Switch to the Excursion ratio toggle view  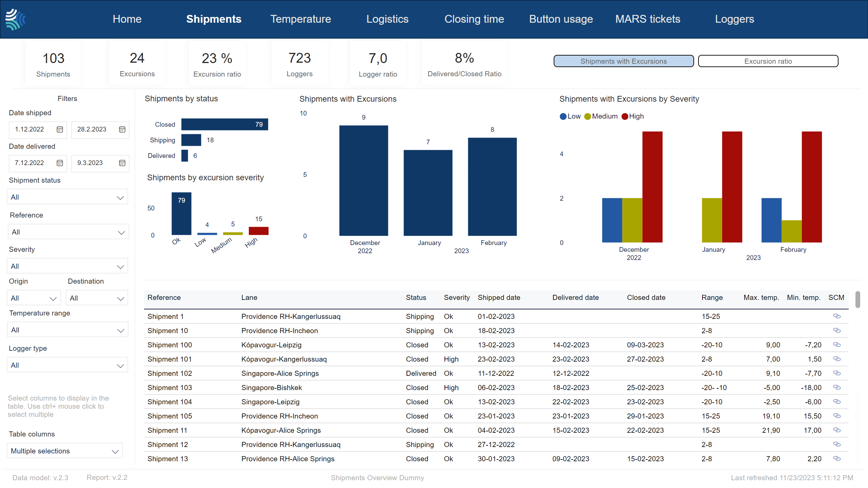768,61
